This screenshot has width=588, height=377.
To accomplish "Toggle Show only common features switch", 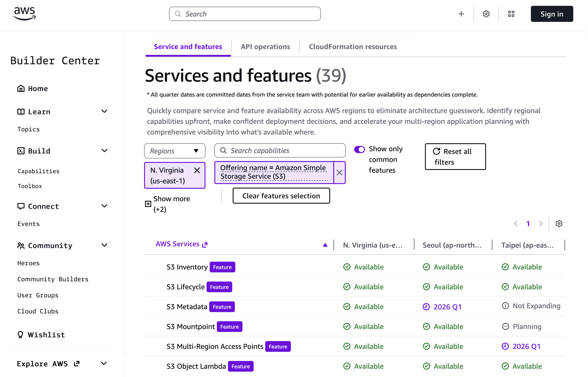I will click(359, 149).
